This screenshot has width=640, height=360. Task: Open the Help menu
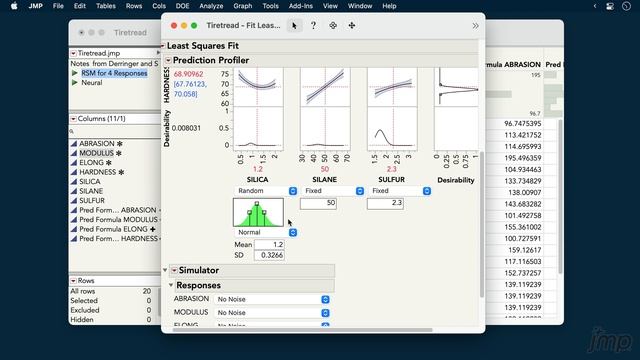[x=389, y=6]
